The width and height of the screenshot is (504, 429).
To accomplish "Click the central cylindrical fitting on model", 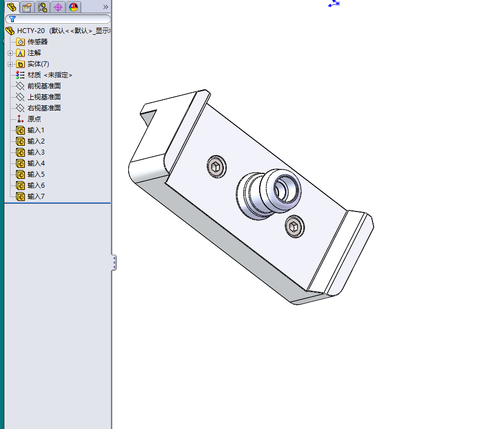I will tap(269, 194).
